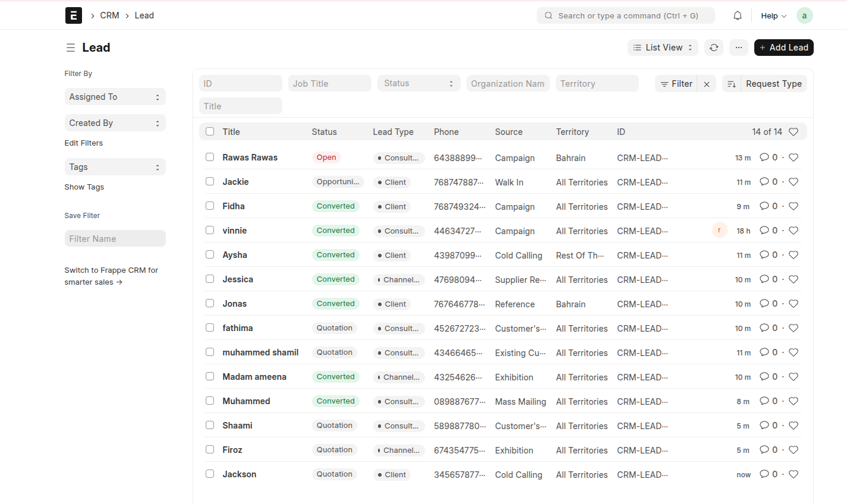Open the Assigned To filter dropdown
The width and height of the screenshot is (847, 504).
[x=115, y=97]
